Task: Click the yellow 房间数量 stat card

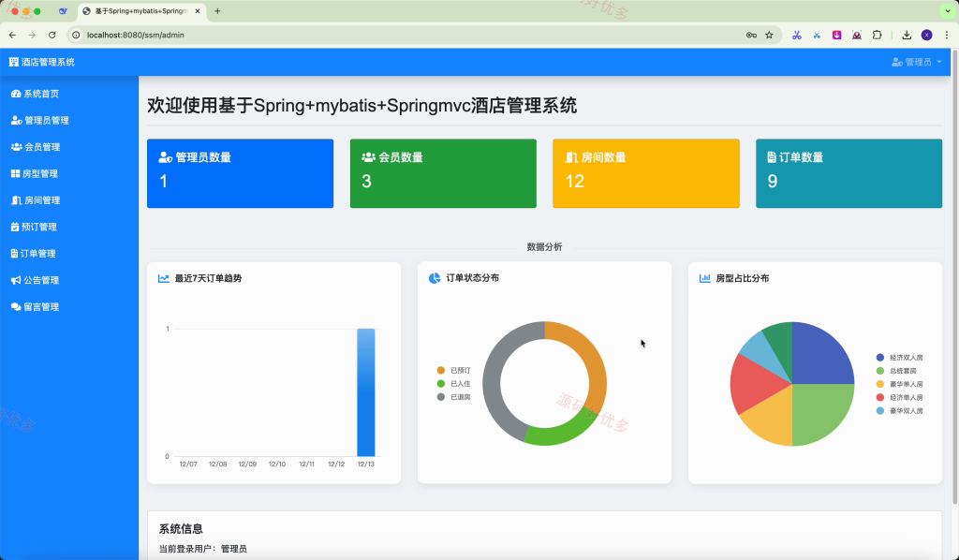Action: point(646,173)
